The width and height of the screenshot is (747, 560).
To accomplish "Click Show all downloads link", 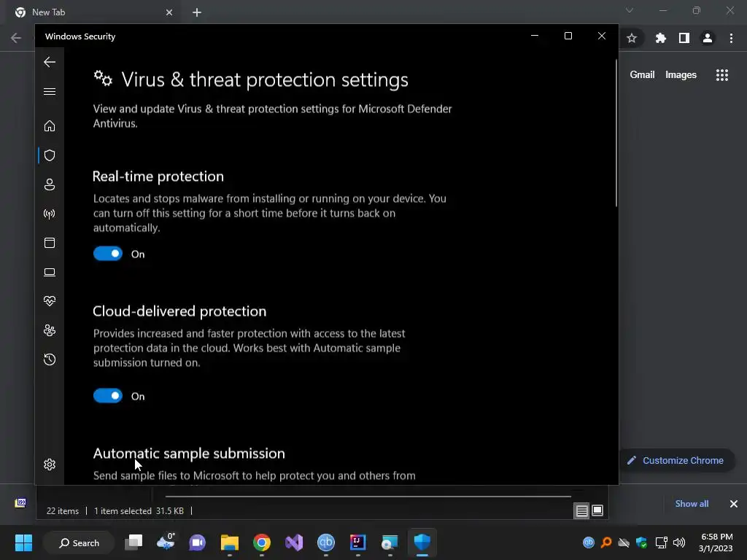I will pyautogui.click(x=692, y=504).
